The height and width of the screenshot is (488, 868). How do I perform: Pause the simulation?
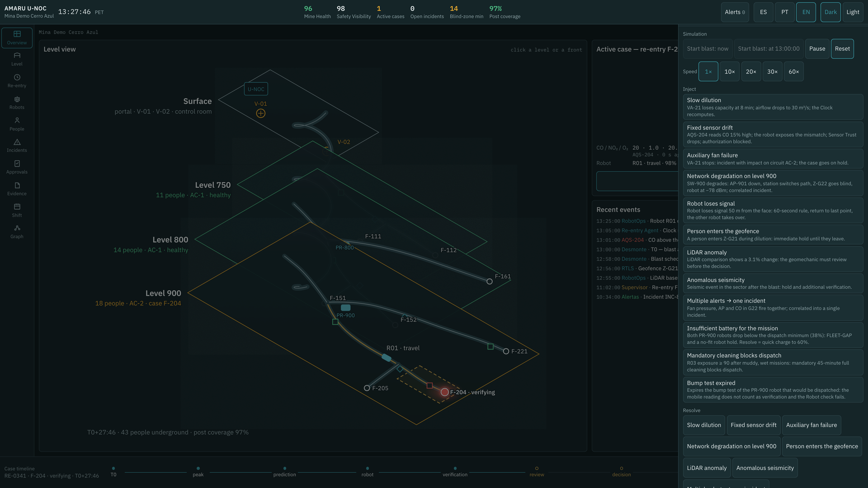coord(817,49)
